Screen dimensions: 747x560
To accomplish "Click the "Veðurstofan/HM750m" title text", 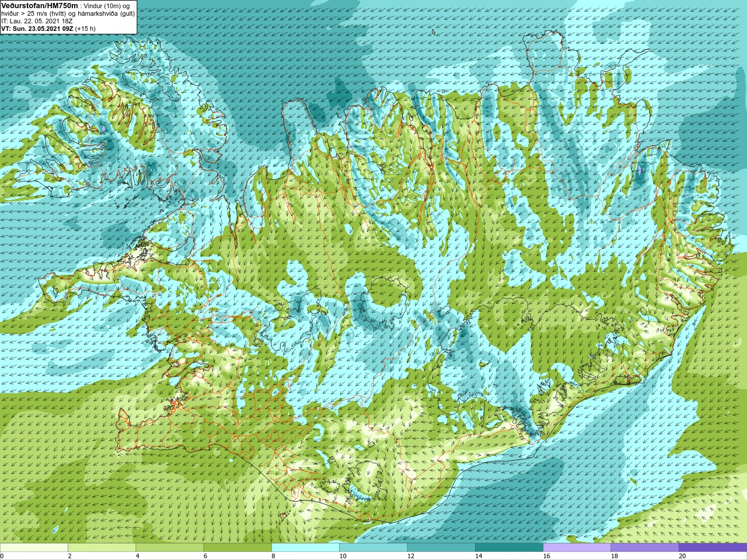I will [40, 5].
